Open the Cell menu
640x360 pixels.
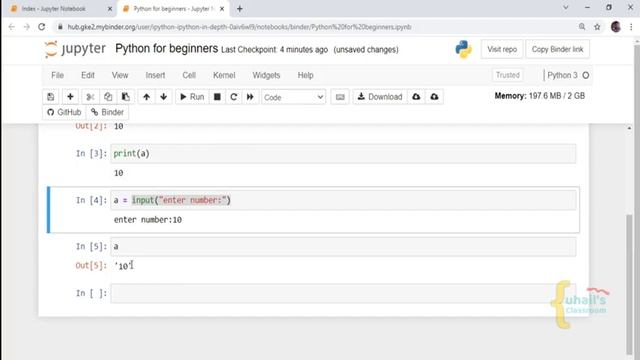(189, 75)
